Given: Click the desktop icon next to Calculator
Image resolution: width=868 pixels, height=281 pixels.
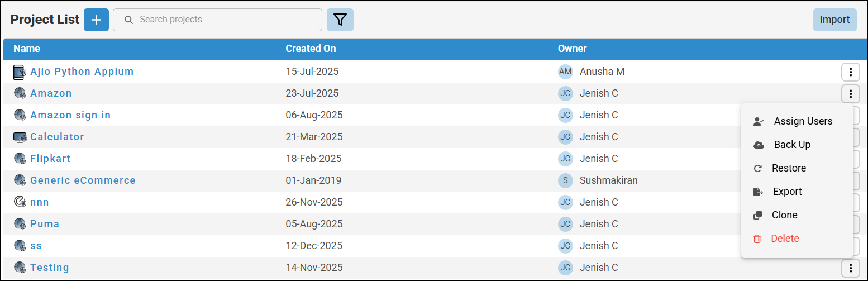Looking at the screenshot, I should (20, 137).
